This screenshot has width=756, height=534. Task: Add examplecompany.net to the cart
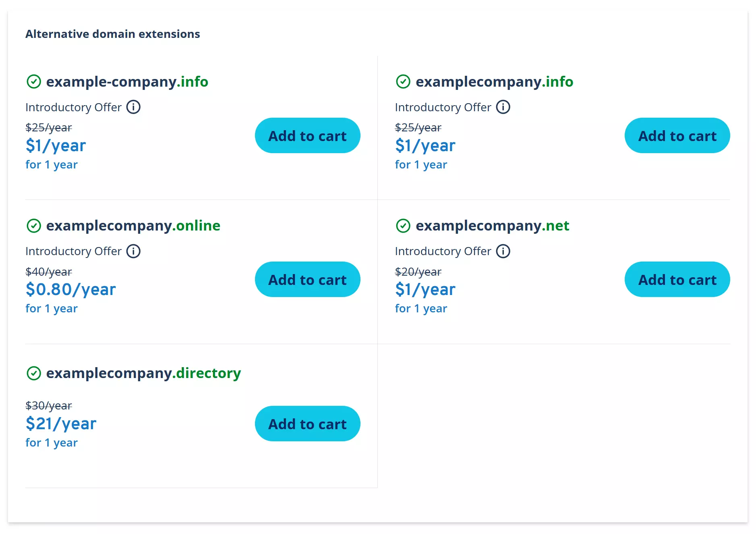click(677, 279)
